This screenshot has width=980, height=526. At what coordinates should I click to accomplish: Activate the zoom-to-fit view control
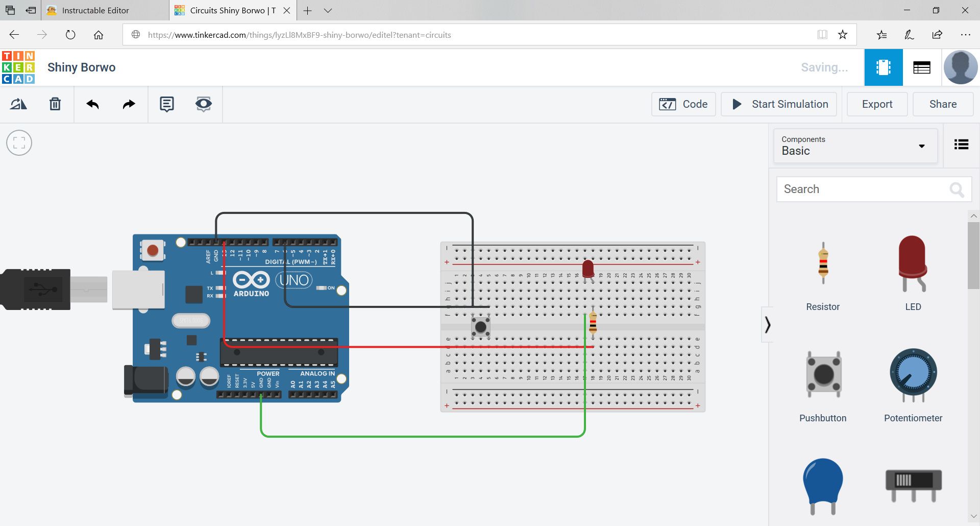point(19,142)
